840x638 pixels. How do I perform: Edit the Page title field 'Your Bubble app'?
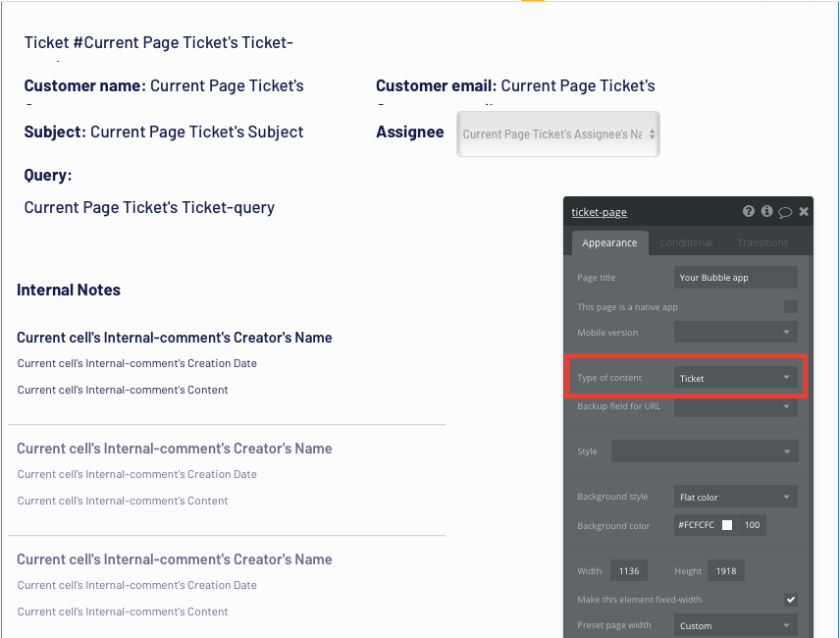click(735, 277)
